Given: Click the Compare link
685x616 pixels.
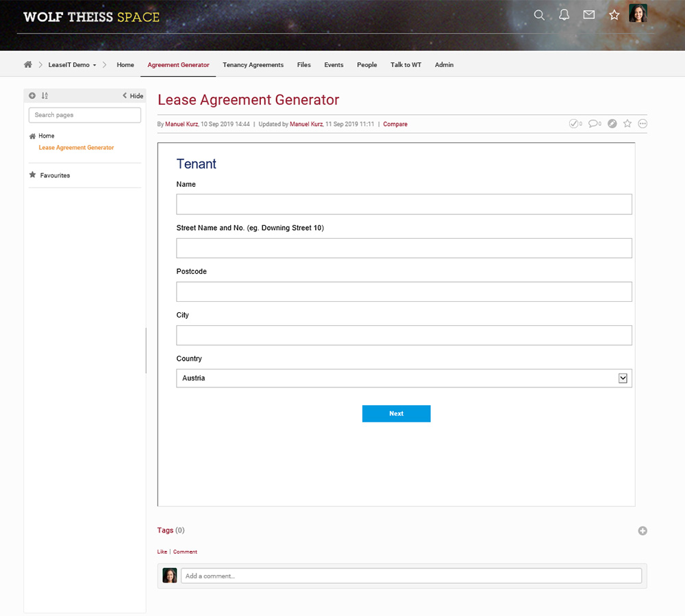Looking at the screenshot, I should pyautogui.click(x=395, y=124).
